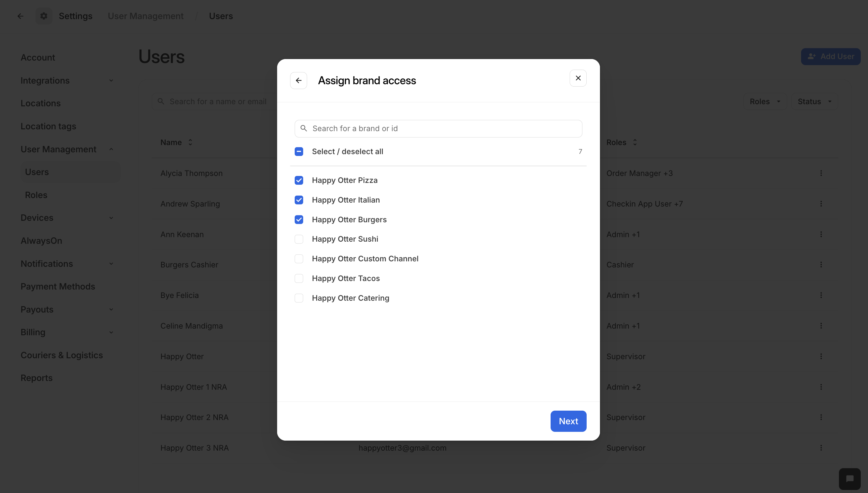The height and width of the screenshot is (493, 868).
Task: Click the back arrow at top left
Action: coord(20,15)
